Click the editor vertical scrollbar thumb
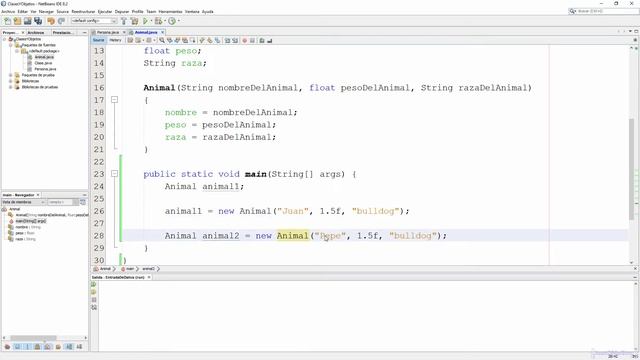 pyautogui.click(x=631, y=169)
